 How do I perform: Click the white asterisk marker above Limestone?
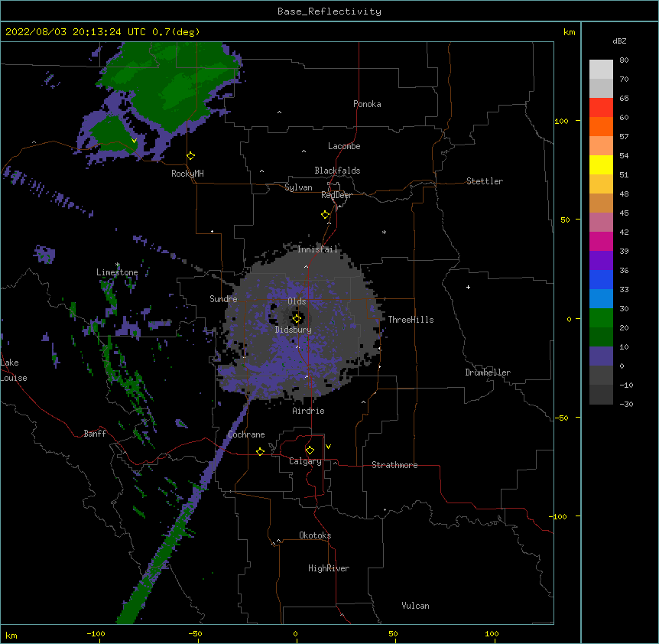(118, 265)
